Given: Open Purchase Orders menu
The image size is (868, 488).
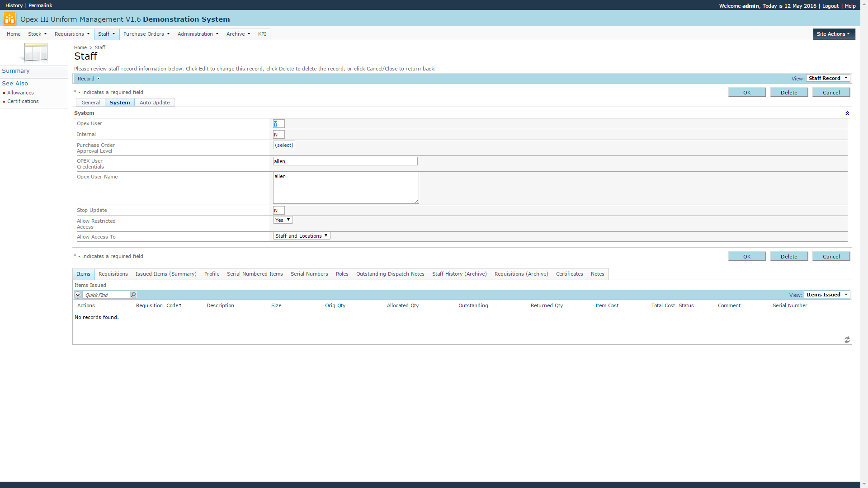Looking at the screenshot, I should (146, 34).
